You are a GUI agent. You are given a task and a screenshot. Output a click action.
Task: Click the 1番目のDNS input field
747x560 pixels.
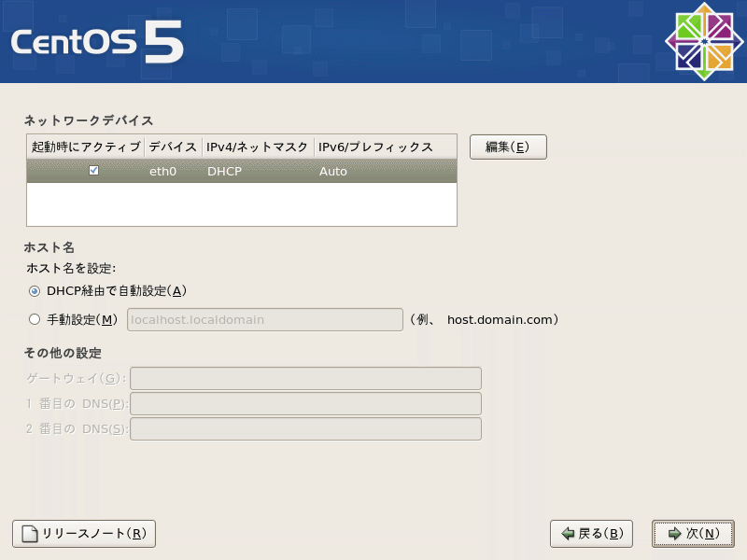pyautogui.click(x=306, y=404)
